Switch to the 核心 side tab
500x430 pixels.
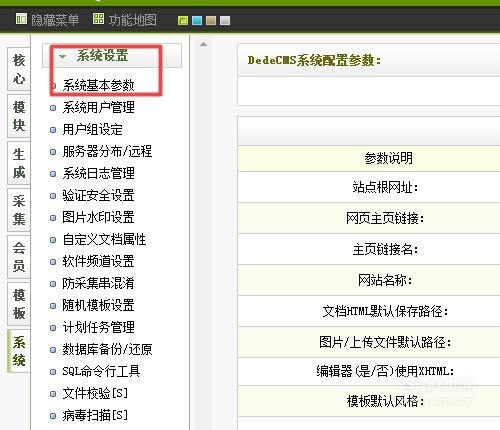point(19,69)
